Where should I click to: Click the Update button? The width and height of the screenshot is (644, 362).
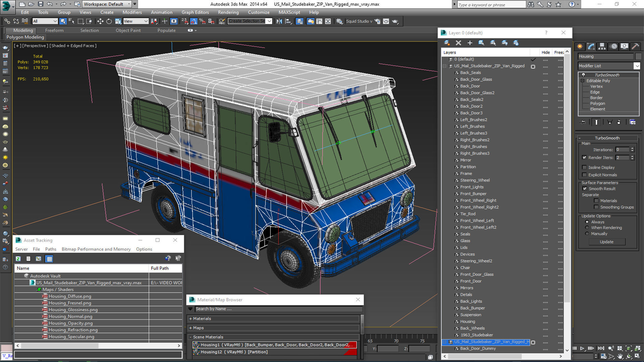coord(606,242)
